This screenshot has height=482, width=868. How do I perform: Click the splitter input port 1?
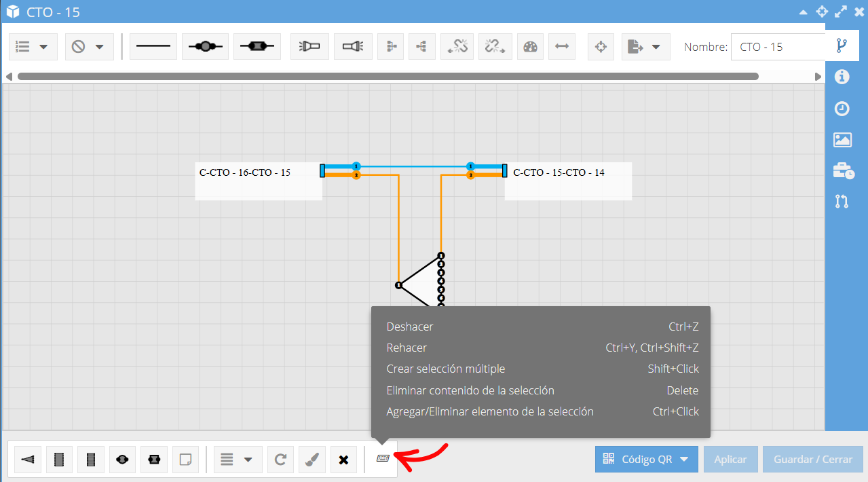click(x=399, y=285)
